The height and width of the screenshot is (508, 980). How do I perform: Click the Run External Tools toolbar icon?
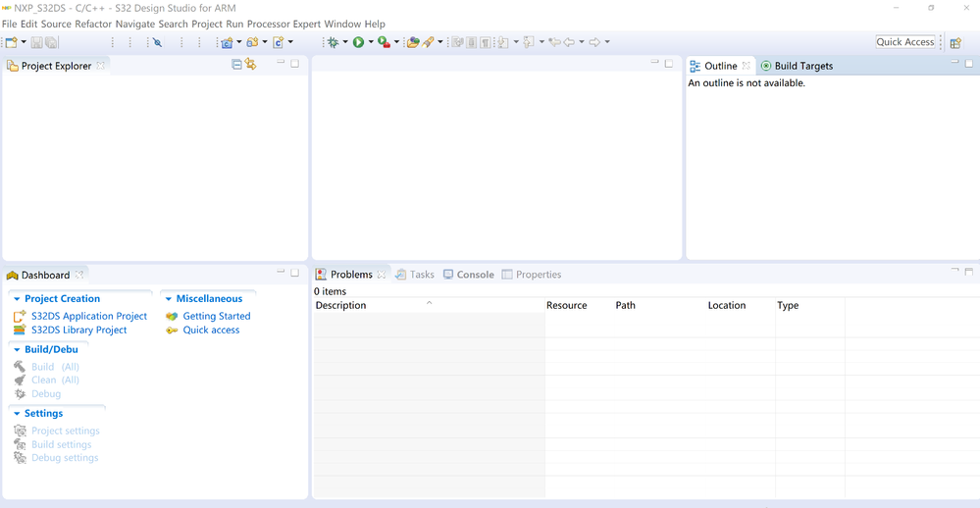[x=384, y=42]
